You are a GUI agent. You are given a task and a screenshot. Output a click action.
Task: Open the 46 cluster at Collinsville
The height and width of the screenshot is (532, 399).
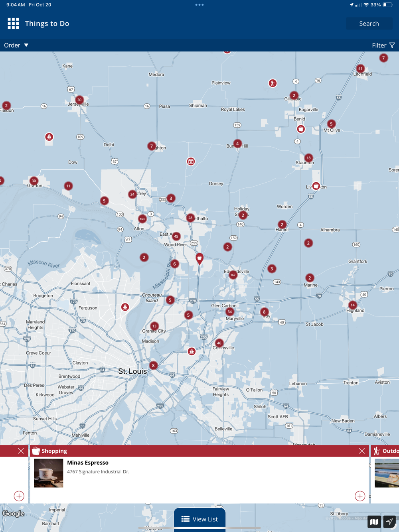(219, 343)
